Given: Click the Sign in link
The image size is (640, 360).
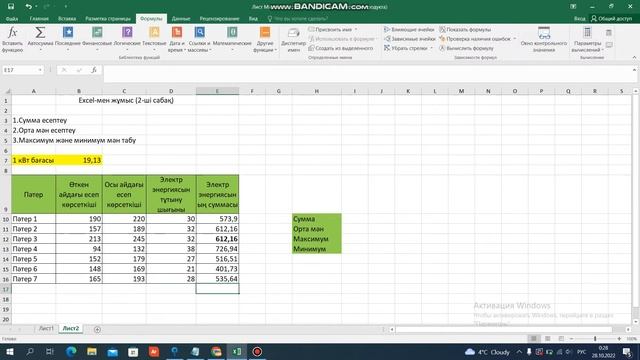Looking at the screenshot, I should (x=579, y=19).
